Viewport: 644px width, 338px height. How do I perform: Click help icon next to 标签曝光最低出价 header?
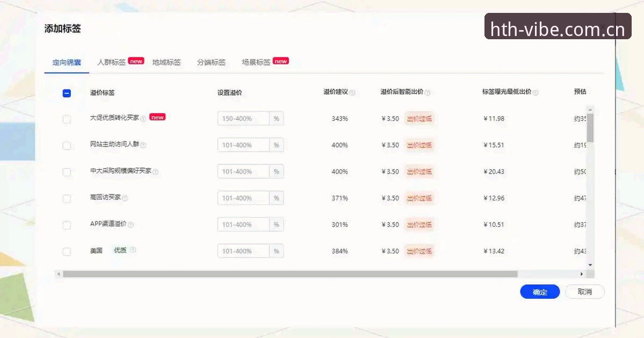pyautogui.click(x=536, y=93)
